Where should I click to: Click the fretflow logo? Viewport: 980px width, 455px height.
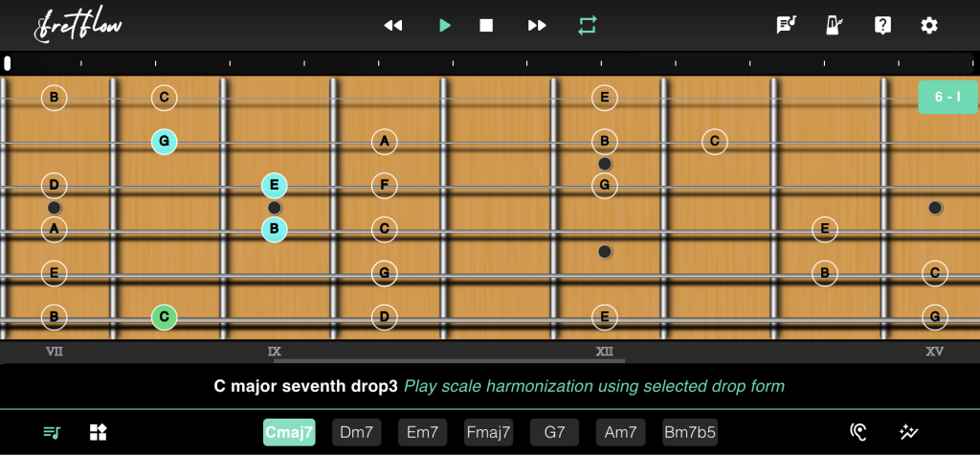coord(78,26)
